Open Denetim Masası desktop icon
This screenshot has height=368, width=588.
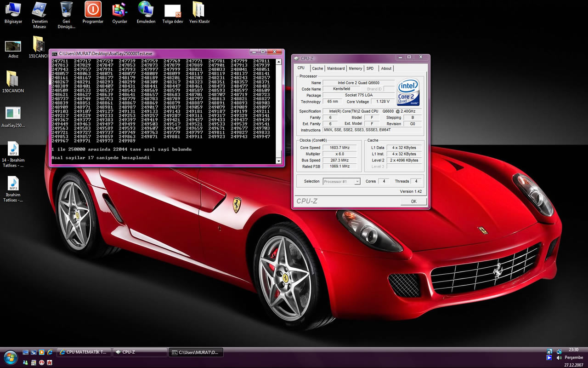(x=40, y=15)
